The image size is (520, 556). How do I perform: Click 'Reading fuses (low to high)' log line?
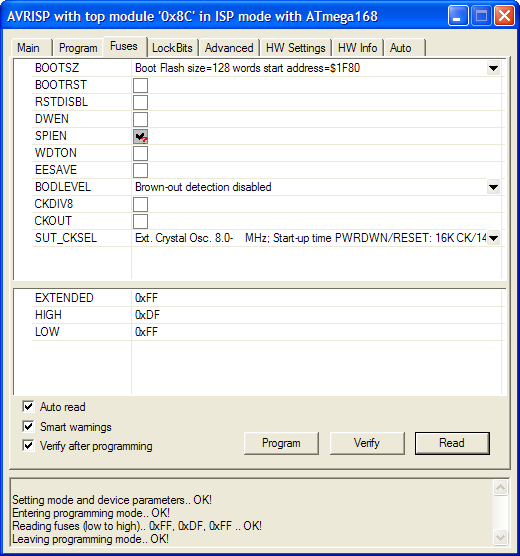[x=137, y=526]
